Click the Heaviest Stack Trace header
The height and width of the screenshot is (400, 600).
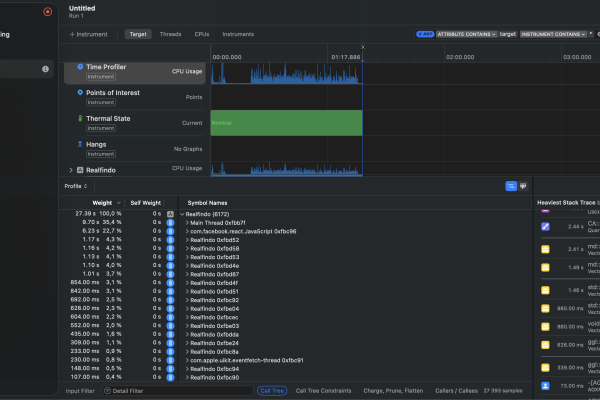click(x=566, y=202)
